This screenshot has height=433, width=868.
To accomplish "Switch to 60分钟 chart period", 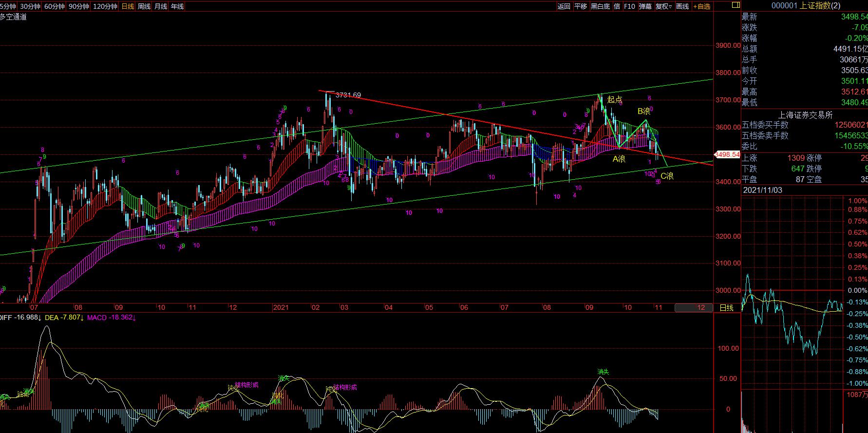I will (54, 6).
